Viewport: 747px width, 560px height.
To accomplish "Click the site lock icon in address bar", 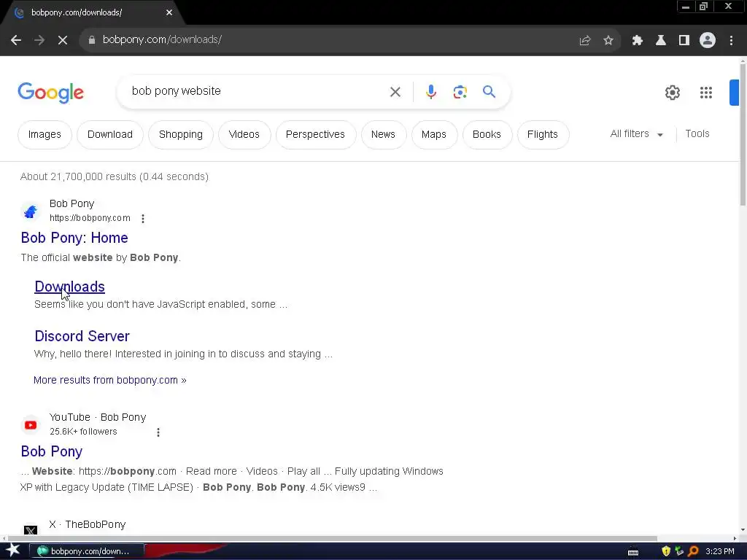I will (x=91, y=40).
